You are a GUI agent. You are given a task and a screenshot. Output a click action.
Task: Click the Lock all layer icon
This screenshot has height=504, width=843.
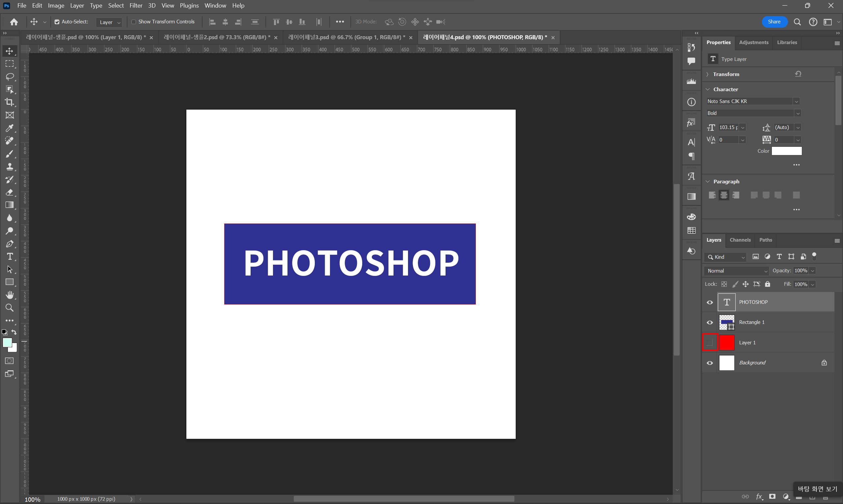[767, 284]
